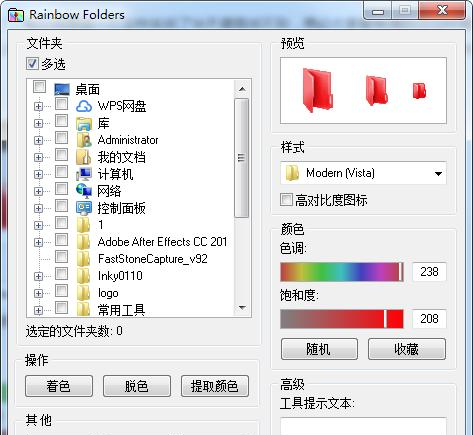Click the folder list scrollbar thumb

click(242, 158)
